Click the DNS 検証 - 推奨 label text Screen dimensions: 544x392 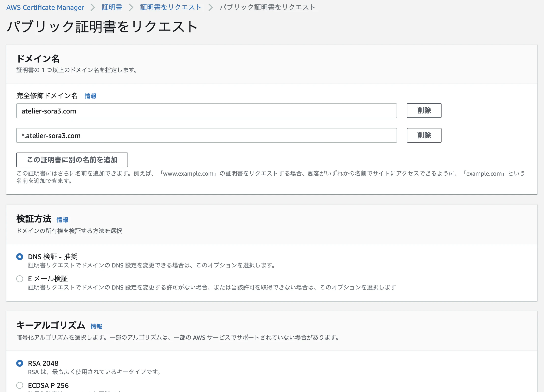53,257
